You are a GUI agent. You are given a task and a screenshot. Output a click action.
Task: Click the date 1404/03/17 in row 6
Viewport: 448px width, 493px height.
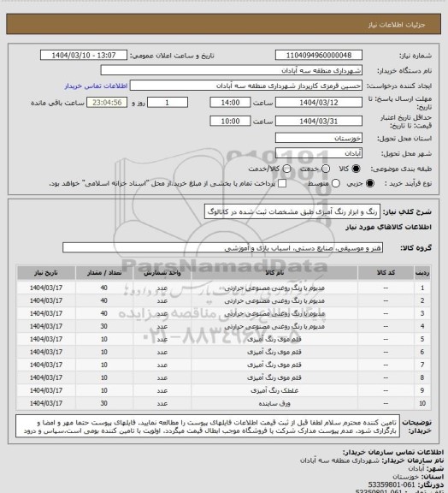(x=46, y=352)
